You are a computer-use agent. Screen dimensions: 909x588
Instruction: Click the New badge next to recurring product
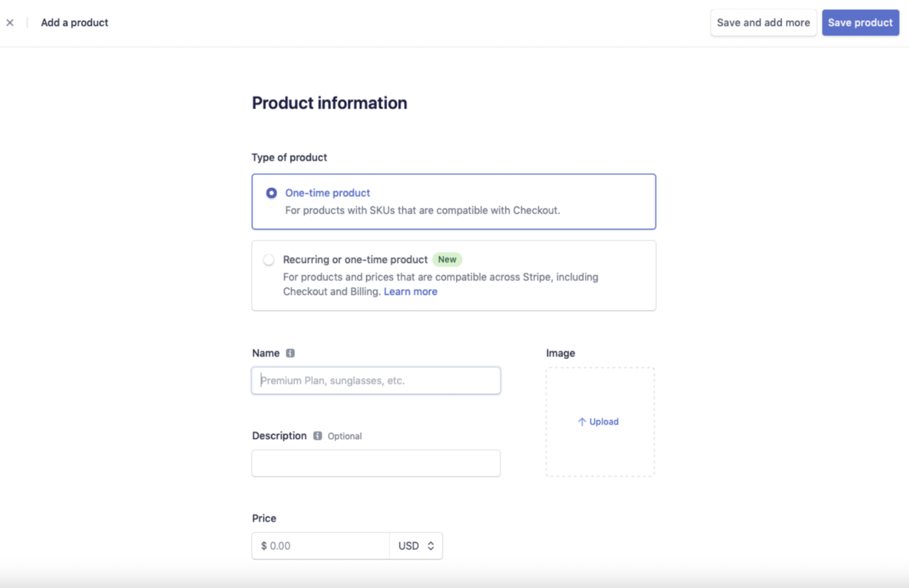click(x=447, y=260)
